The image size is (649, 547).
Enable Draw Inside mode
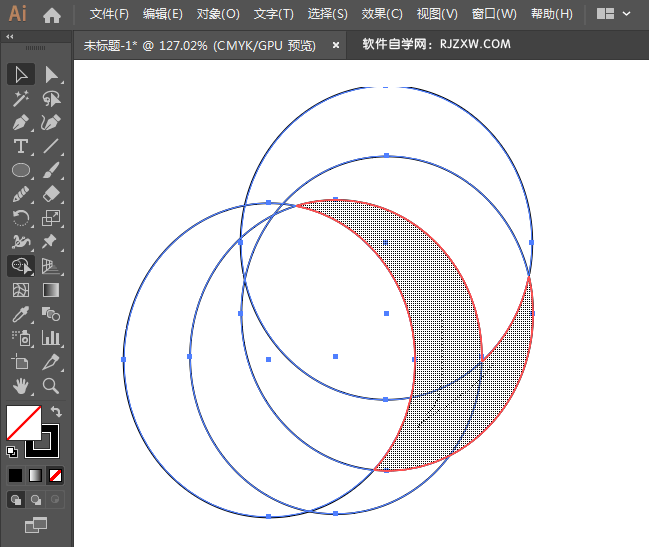point(55,500)
